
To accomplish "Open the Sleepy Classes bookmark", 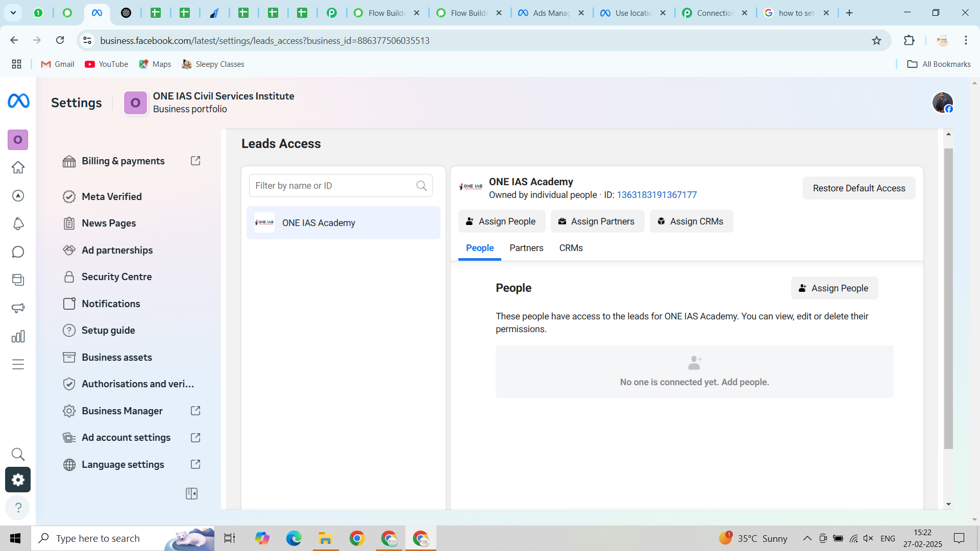I will (x=213, y=64).
